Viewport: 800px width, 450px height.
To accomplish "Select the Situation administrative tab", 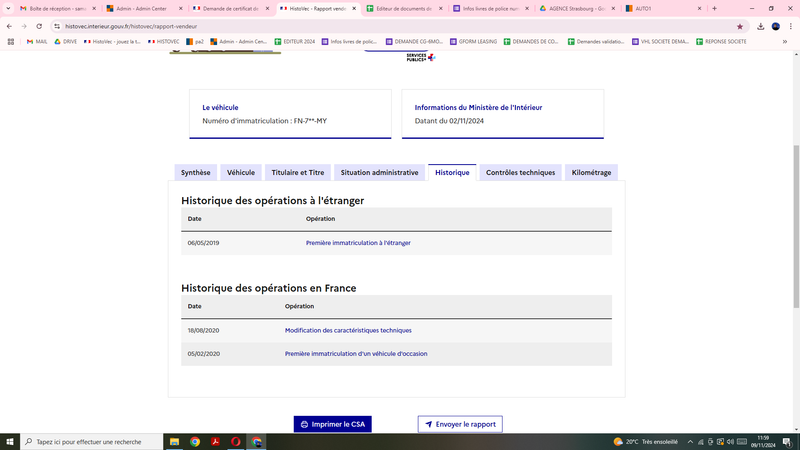I will 379,172.
